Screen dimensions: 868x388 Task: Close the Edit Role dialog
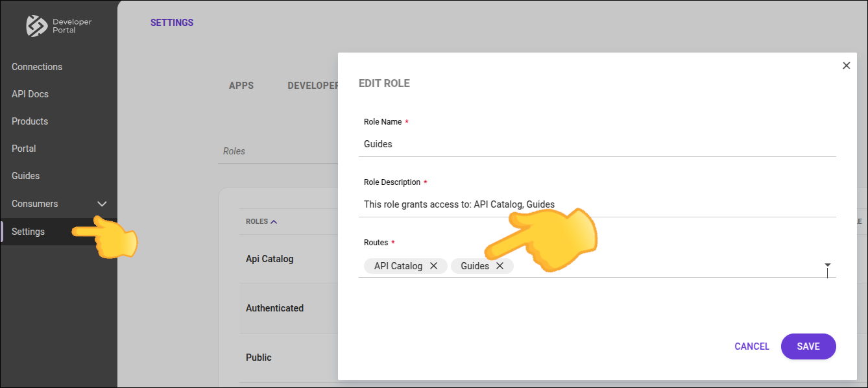(x=846, y=66)
